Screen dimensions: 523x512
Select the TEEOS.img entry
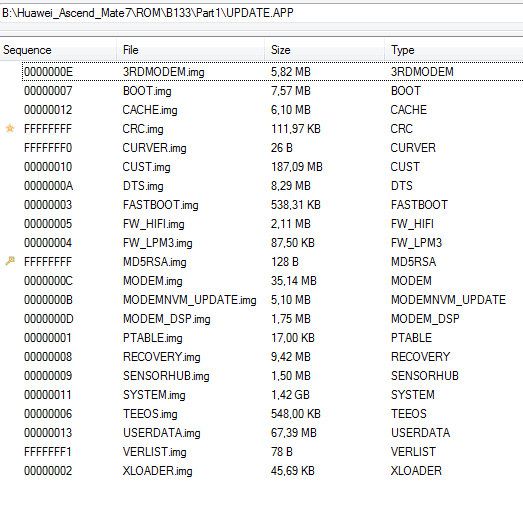273,414
